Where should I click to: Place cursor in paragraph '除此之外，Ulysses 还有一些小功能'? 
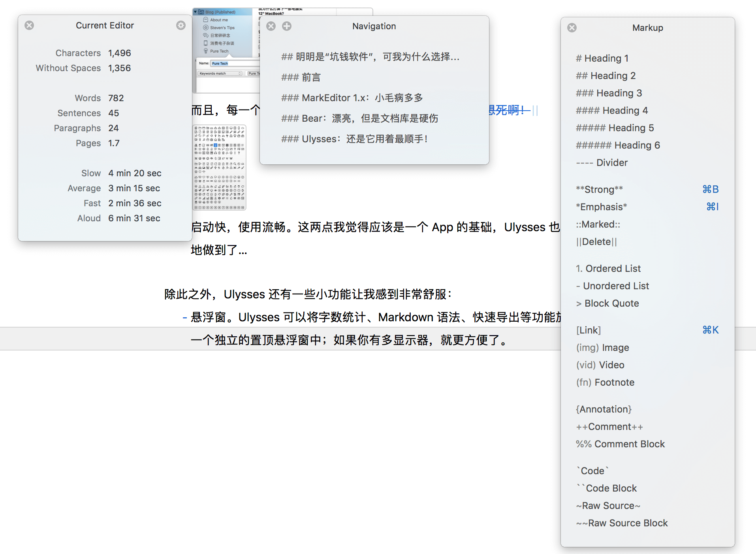[x=308, y=294]
